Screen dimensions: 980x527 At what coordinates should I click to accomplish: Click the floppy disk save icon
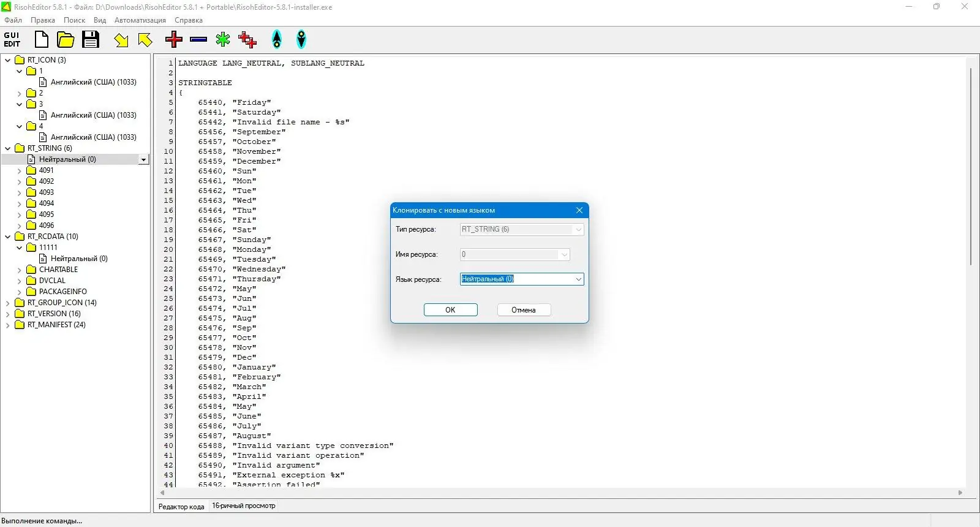click(x=91, y=40)
